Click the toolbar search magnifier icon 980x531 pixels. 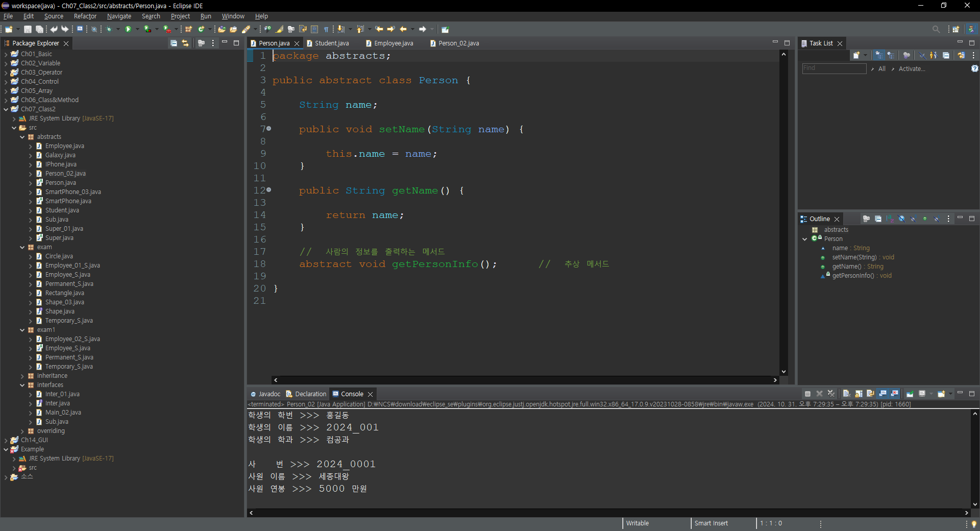point(936,30)
